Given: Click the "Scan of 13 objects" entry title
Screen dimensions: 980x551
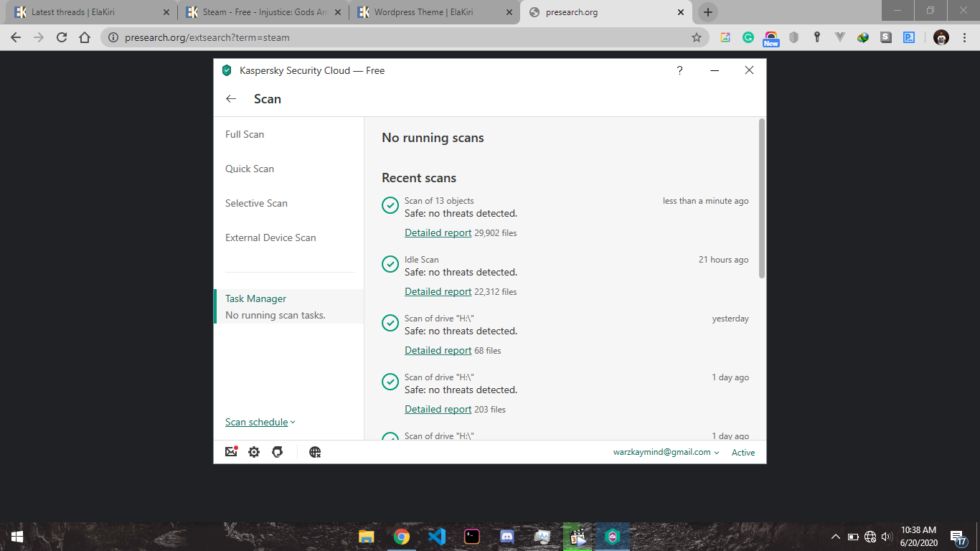Looking at the screenshot, I should tap(439, 201).
